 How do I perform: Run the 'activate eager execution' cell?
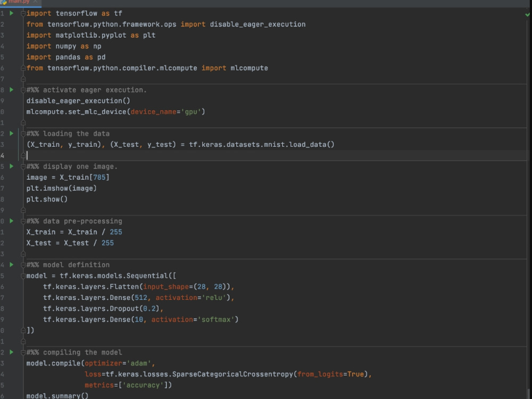pyautogui.click(x=12, y=90)
